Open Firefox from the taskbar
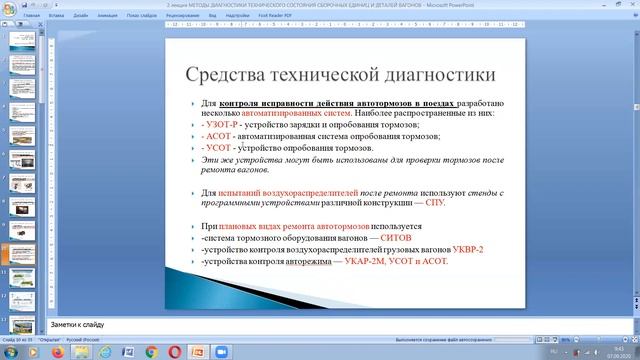This screenshot has height=360, width=640. 58,352
